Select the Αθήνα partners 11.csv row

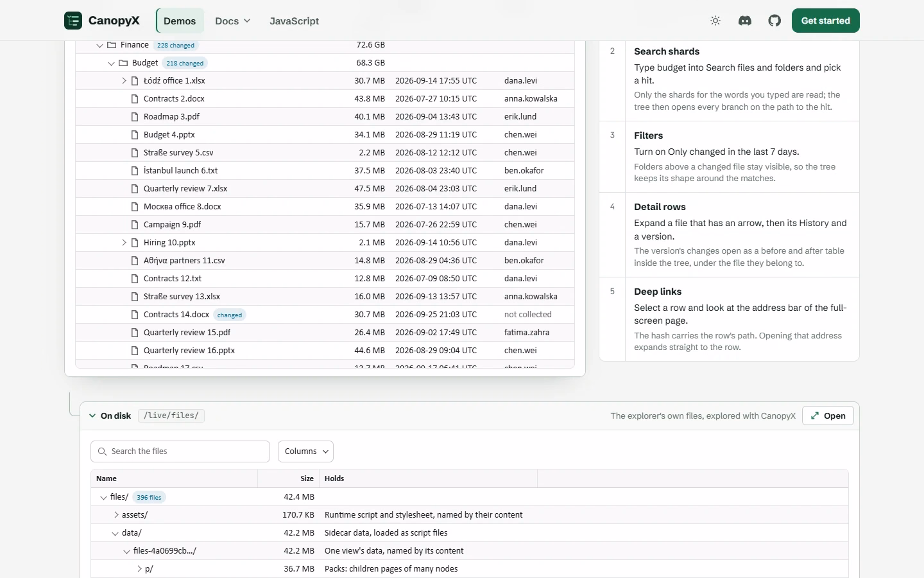pos(325,261)
